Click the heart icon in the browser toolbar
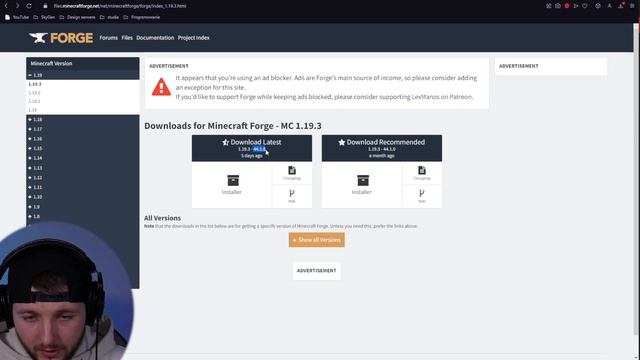 (x=585, y=6)
